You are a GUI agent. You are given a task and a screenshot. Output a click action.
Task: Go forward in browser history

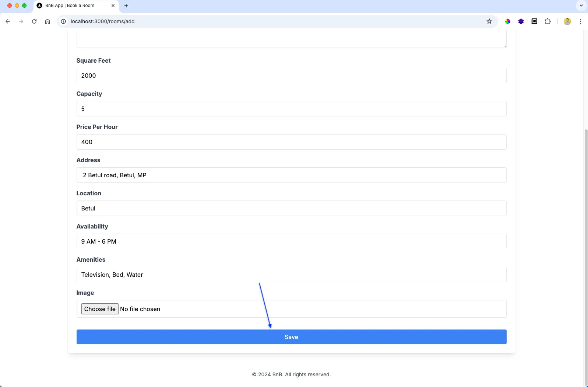tap(21, 21)
